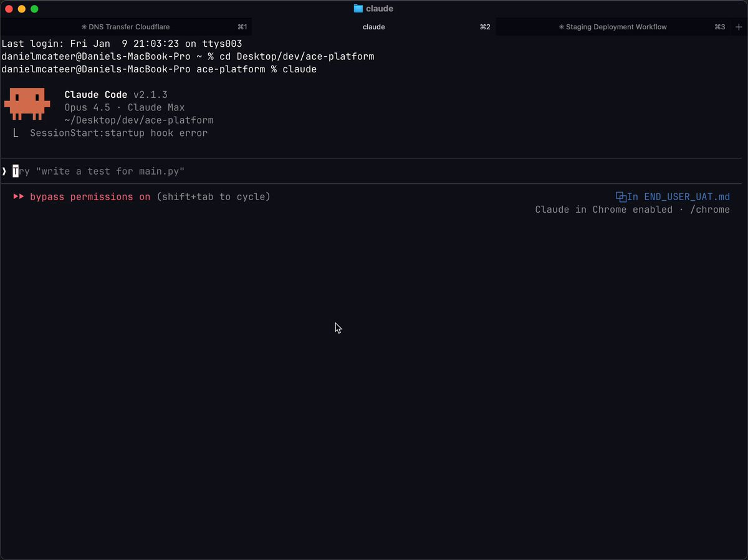
Task: Click the prompt chevron before the input
Action: (4, 171)
